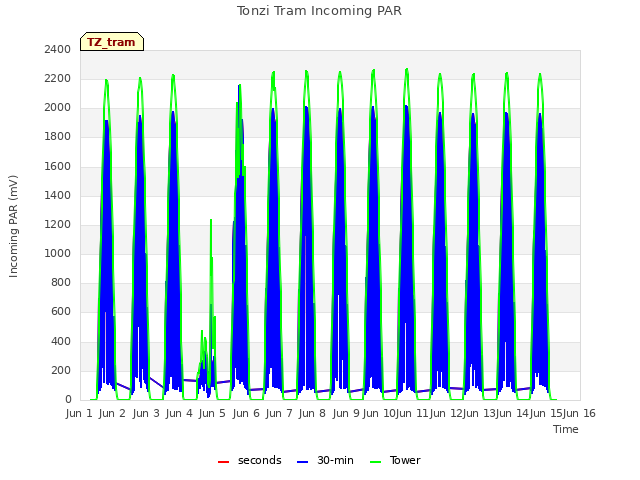Click the red seconds legend swatch
Image resolution: width=640 pixels, height=480 pixels.
click(223, 462)
